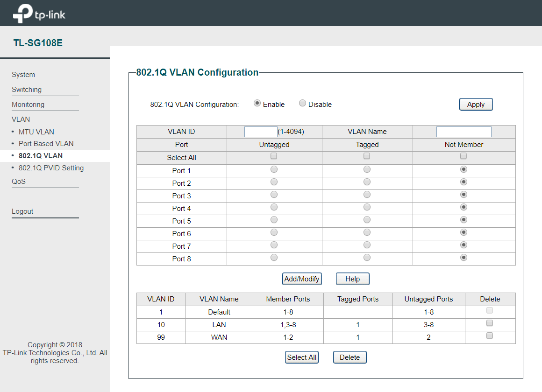Focus the VLAN Name input field
This screenshot has height=392, width=542.
click(x=464, y=132)
